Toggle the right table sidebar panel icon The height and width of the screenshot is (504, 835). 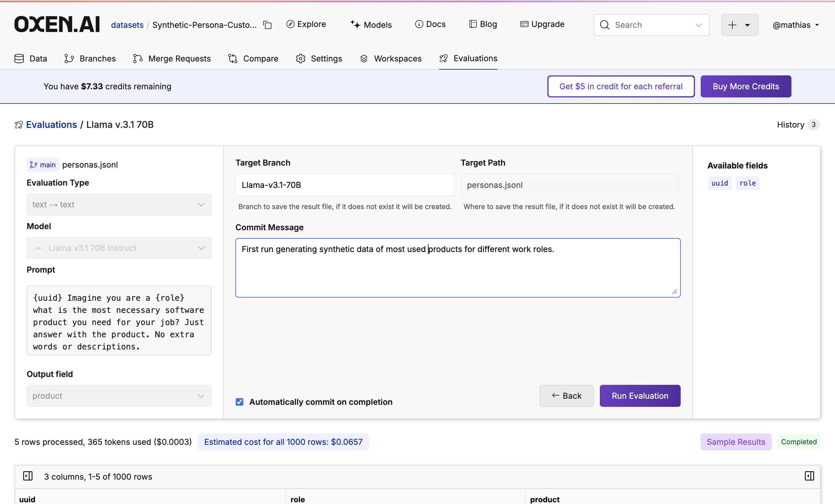[x=809, y=476]
